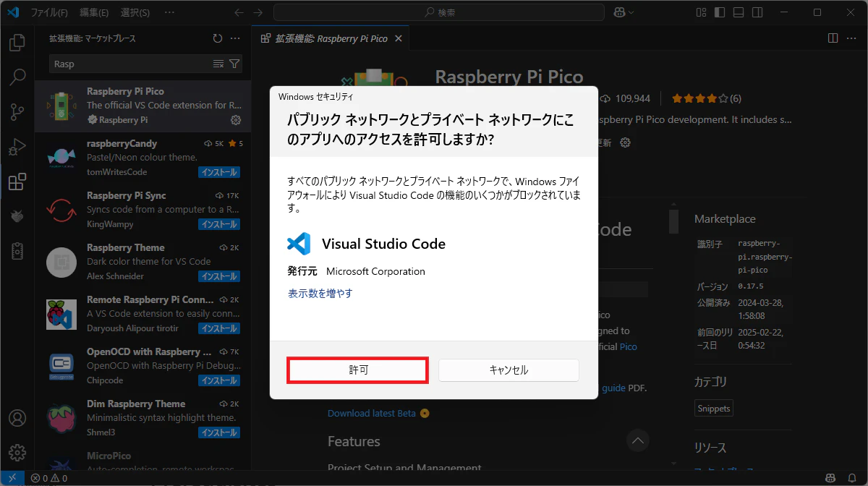
Task: Click キャンセル button in security dialog
Action: click(x=509, y=370)
